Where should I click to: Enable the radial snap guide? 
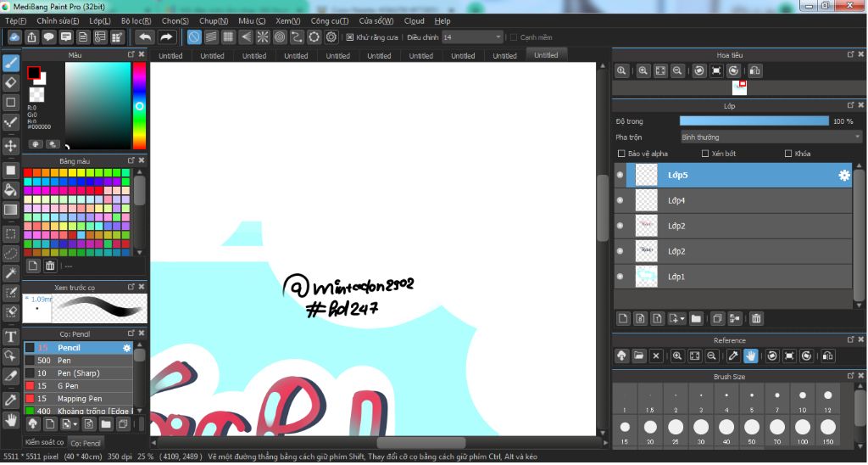coord(263,37)
